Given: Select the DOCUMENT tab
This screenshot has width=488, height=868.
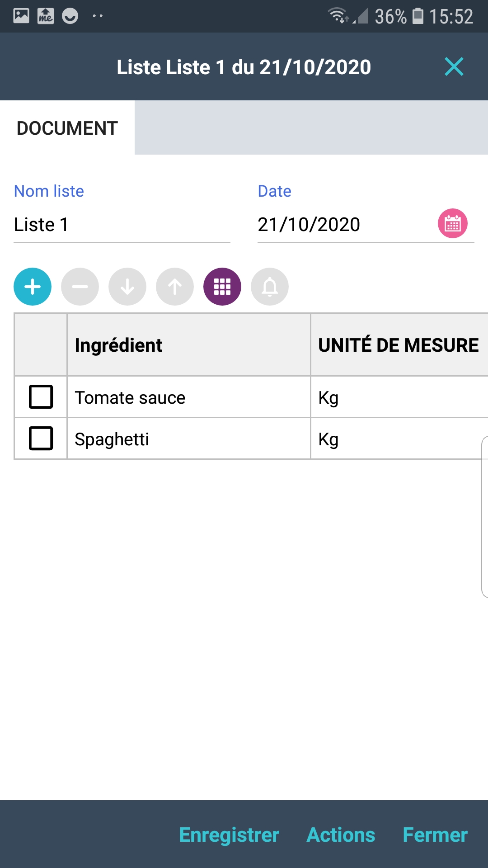Looking at the screenshot, I should point(67,128).
